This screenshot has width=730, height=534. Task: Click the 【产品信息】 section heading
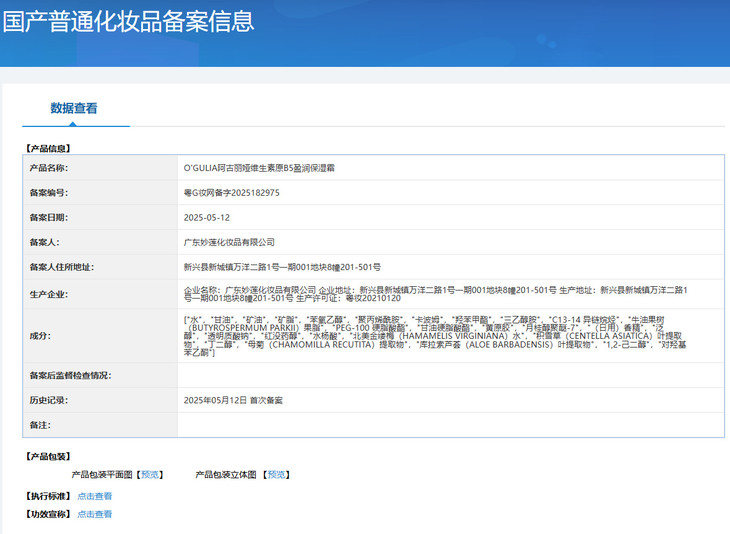(50, 148)
